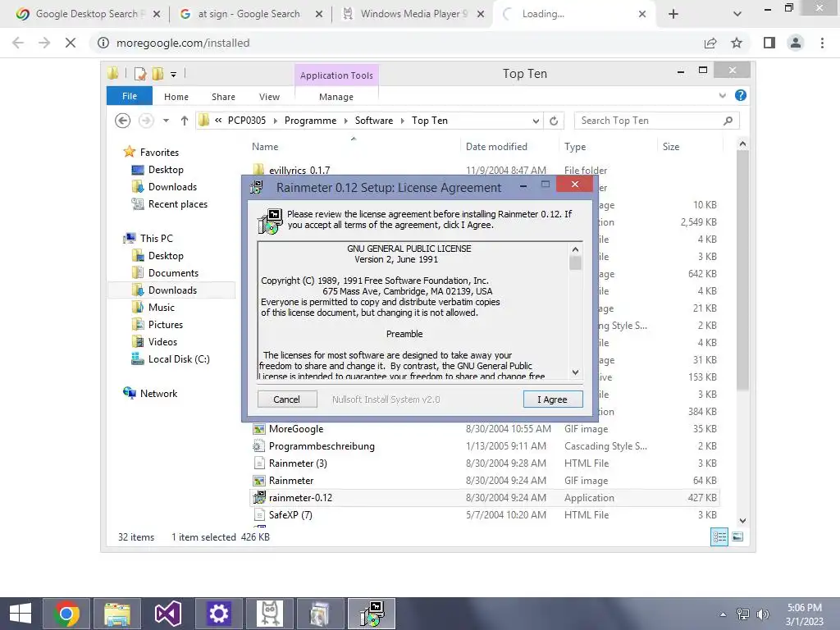The image size is (840, 630).
Task: Open the gear settings app on taskbar
Action: click(x=218, y=614)
